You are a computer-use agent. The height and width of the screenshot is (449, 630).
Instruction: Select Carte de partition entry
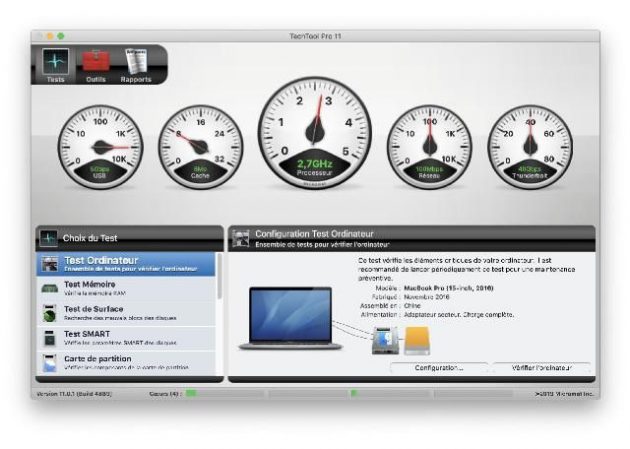(x=126, y=363)
